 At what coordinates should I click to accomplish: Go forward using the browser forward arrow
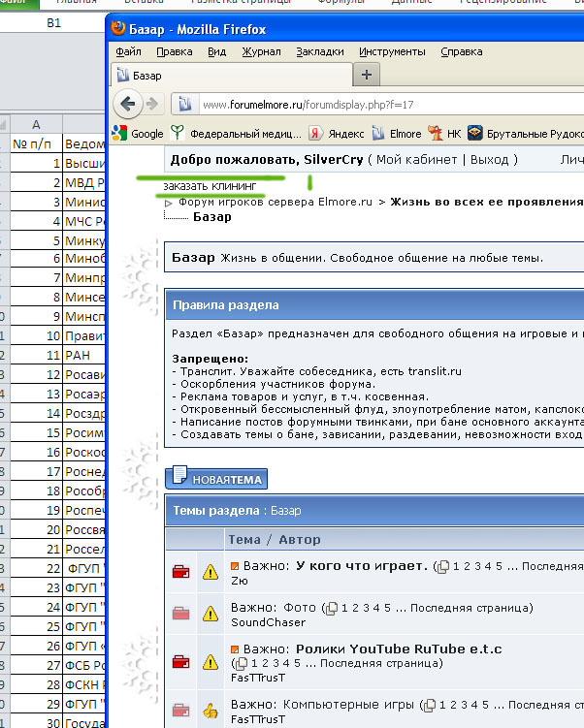[152, 104]
